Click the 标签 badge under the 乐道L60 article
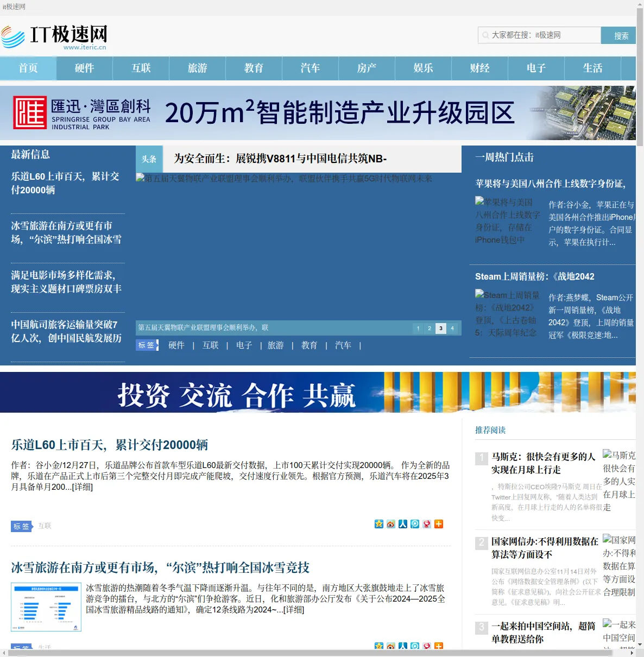Image resolution: width=644 pixels, height=657 pixels. point(22,526)
